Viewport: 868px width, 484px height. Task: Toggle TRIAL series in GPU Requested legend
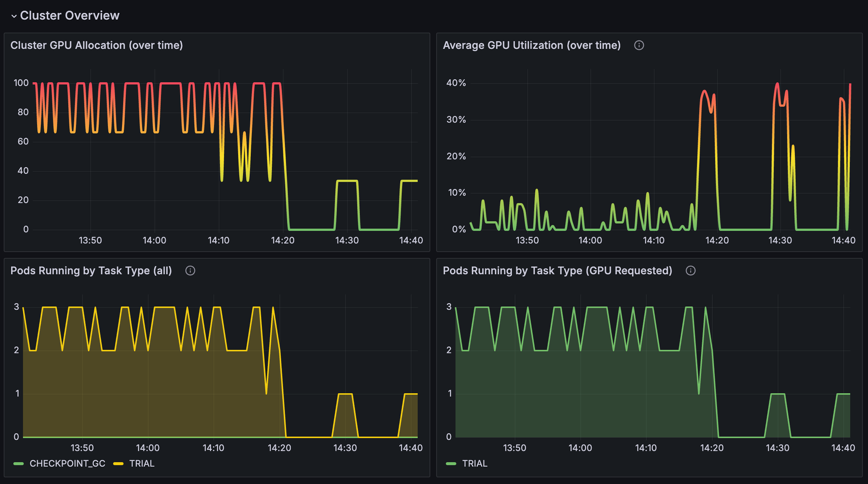point(475,464)
